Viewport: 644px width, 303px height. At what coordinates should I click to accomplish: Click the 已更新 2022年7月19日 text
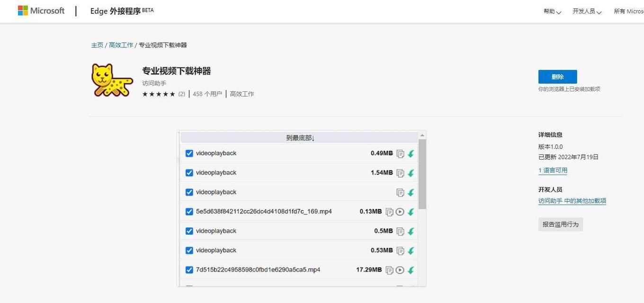click(568, 157)
